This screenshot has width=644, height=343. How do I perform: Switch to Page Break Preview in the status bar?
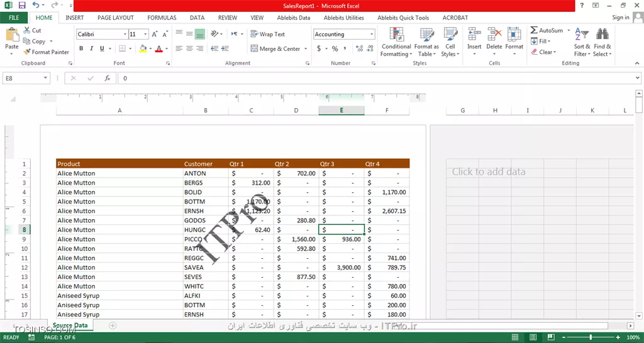550,337
